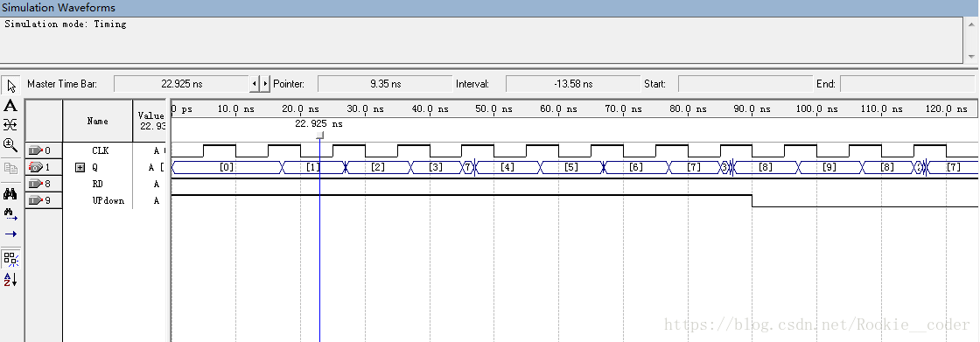Click the 50.0 ns mark on time ruler

pos(493,108)
